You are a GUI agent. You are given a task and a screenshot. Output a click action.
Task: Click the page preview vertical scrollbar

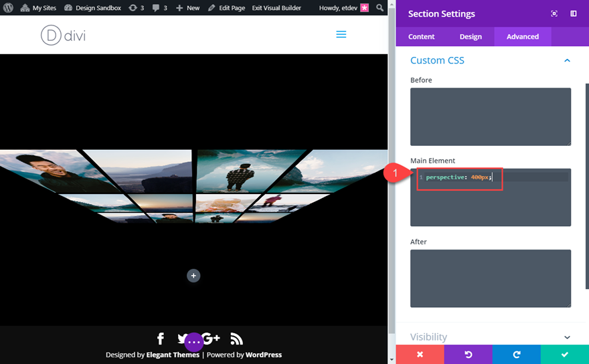[392, 169]
